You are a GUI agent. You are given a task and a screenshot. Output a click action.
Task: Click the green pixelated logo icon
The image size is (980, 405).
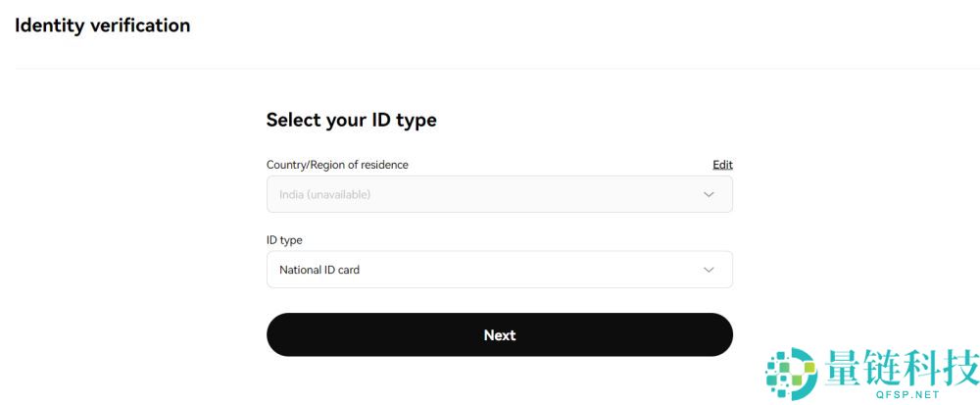pos(790,374)
